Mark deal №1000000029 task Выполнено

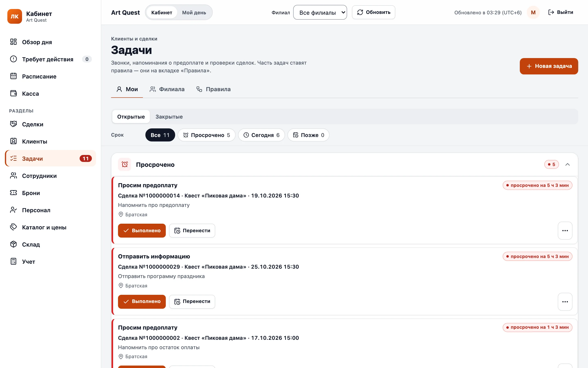click(x=142, y=302)
